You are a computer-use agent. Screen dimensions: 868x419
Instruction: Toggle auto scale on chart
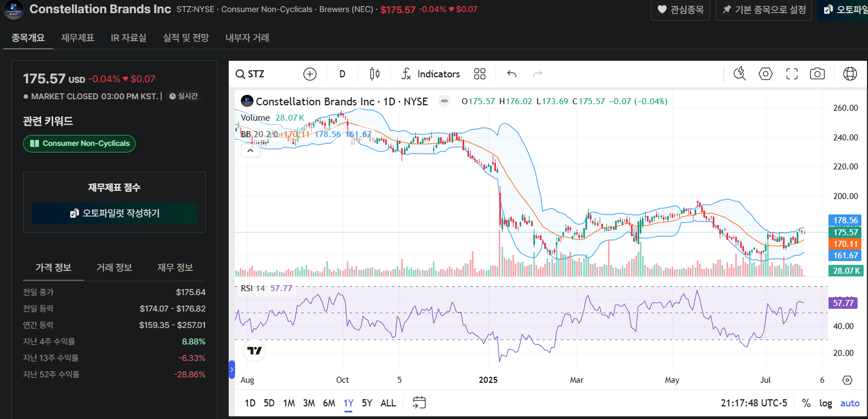coord(850,403)
